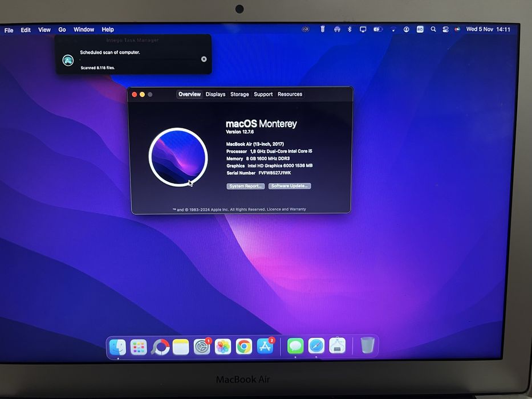
Task: Click the Version 12.7.6 text
Action: point(240,132)
